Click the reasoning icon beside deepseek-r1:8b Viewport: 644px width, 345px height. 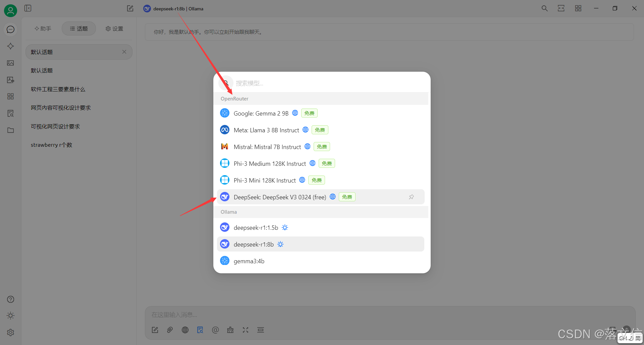(x=280, y=244)
